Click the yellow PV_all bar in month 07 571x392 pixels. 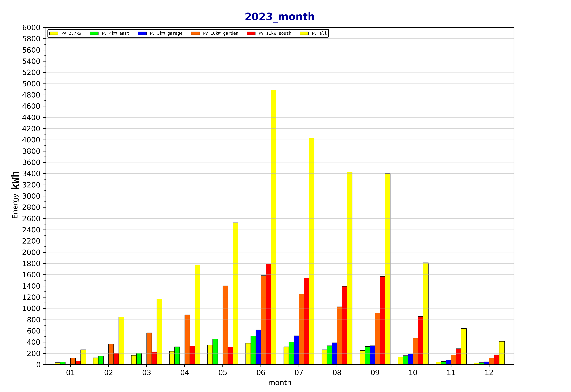(x=312, y=251)
